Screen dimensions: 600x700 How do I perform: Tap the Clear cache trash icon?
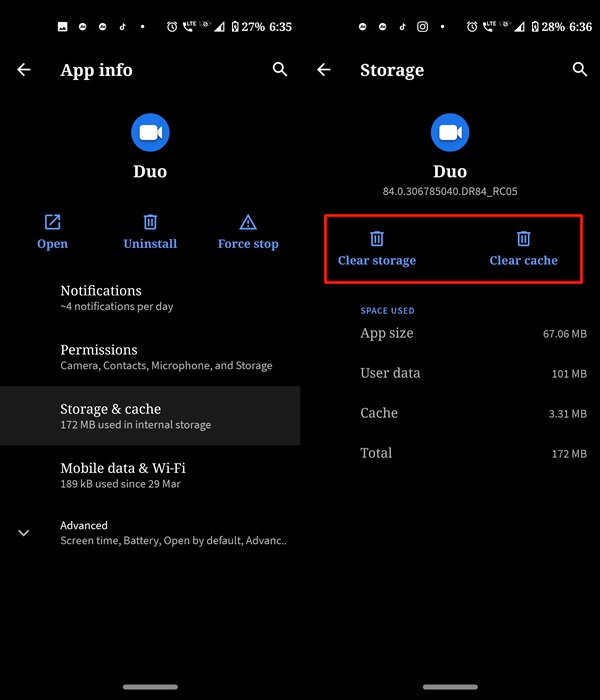523,238
